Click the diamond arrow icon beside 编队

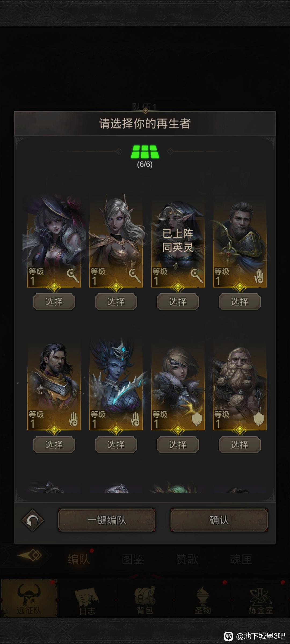pyautogui.click(x=30, y=555)
